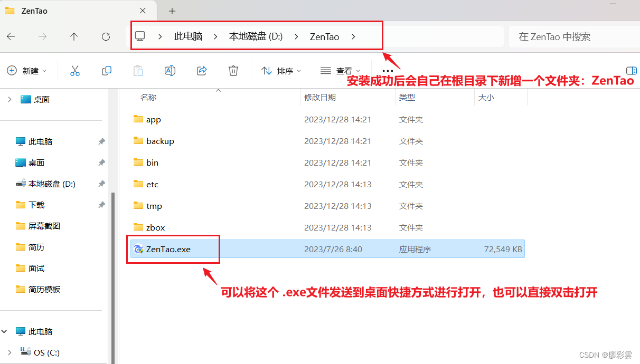This screenshot has height=364, width=640.
Task: Refresh the current folder view
Action: (106, 36)
